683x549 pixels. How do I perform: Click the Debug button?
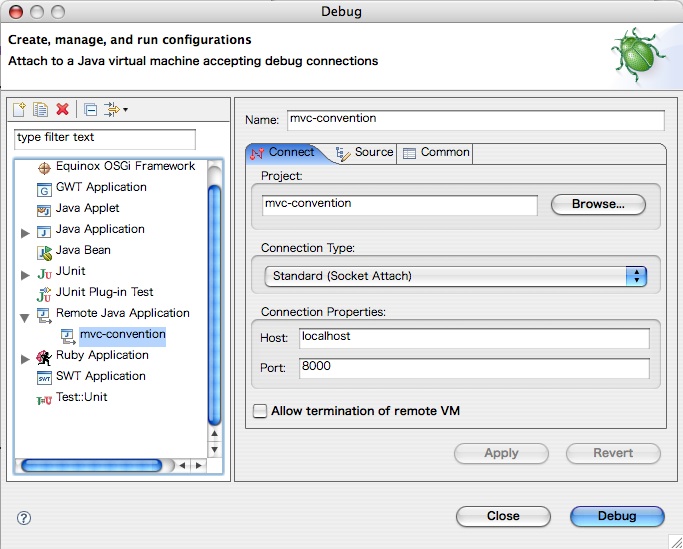(x=617, y=516)
